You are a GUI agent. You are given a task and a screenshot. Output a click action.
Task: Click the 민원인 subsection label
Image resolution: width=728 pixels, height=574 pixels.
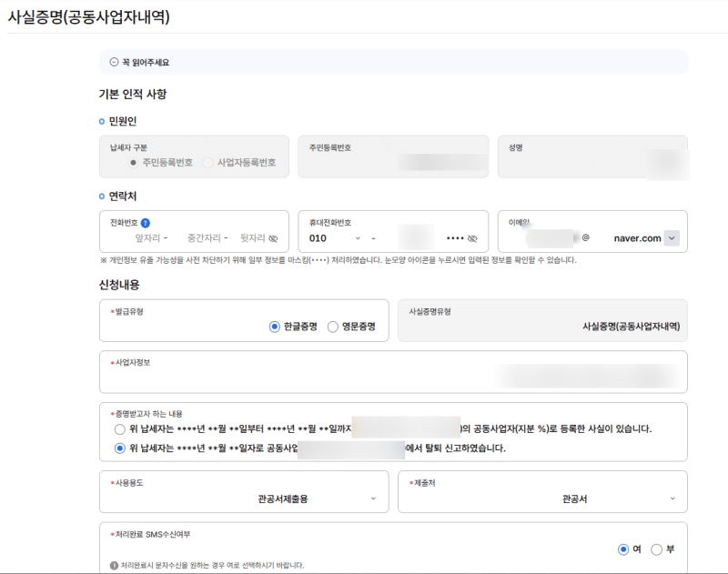123,121
